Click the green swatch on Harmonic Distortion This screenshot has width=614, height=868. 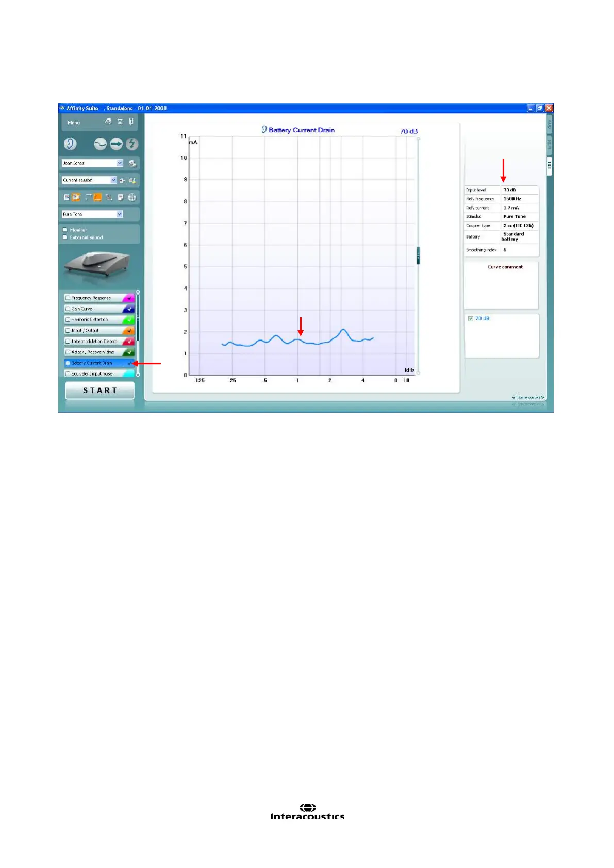(x=129, y=319)
